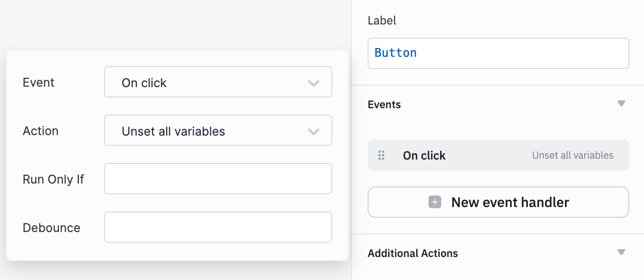The image size is (644, 280).
Task: Click the plus icon beside New event handler
Action: 435,202
